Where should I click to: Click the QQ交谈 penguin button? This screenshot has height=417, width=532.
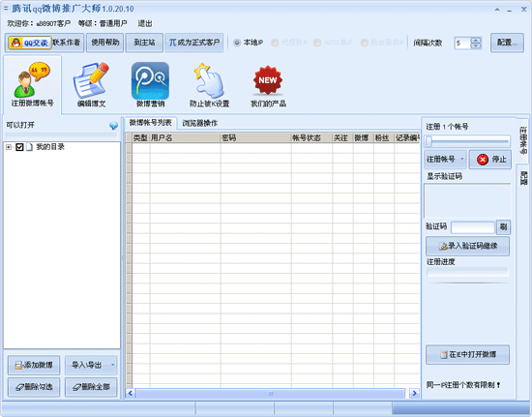[30, 43]
